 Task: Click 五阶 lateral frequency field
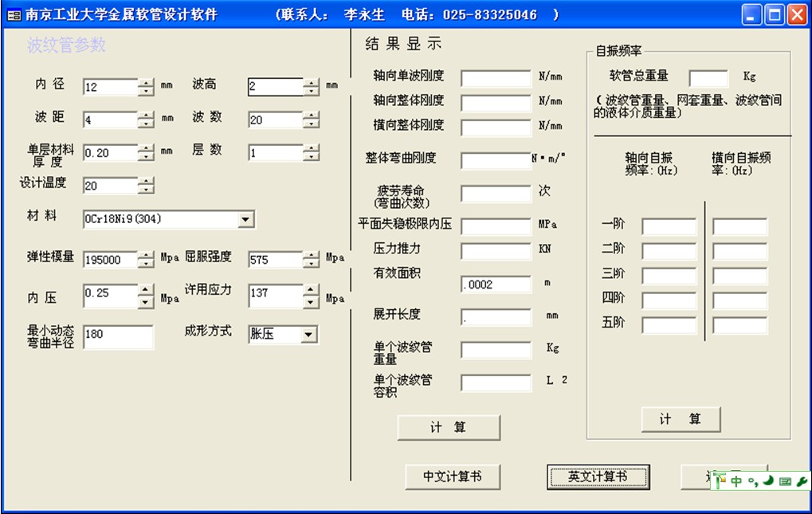[739, 326]
